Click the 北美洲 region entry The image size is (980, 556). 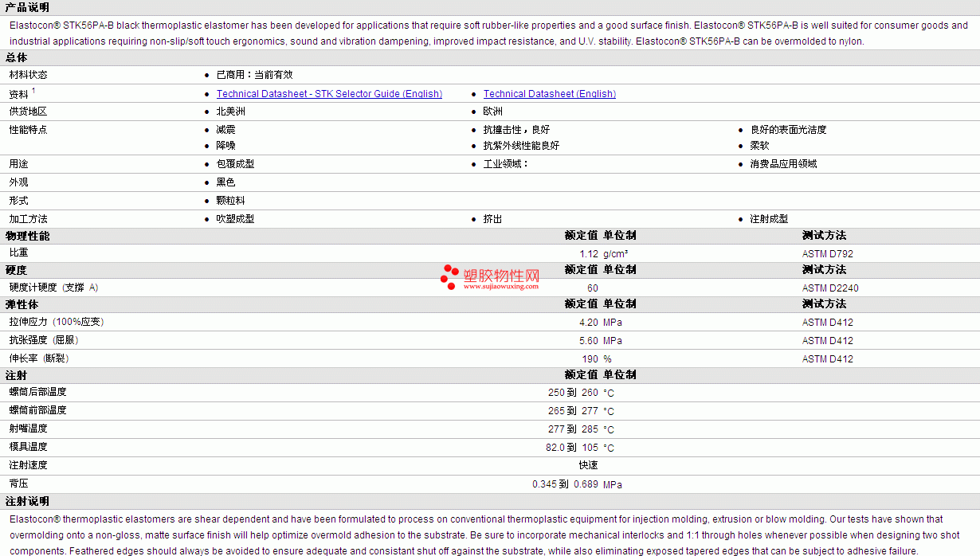pyautogui.click(x=231, y=112)
